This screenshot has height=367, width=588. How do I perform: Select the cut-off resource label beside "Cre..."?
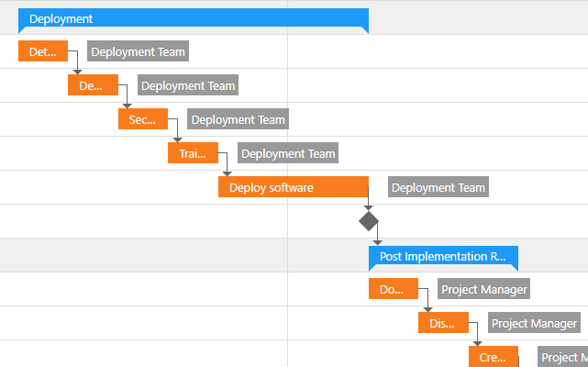click(x=563, y=357)
